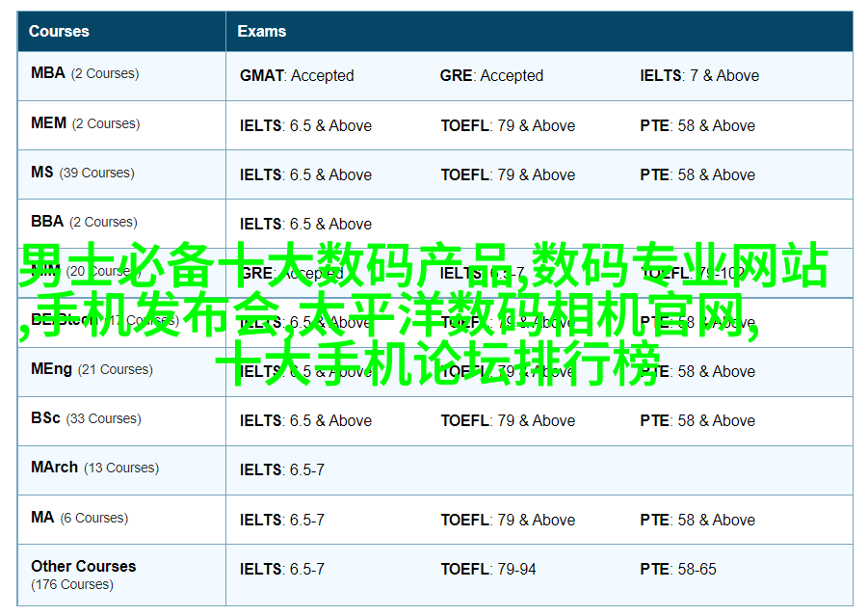Viewport: 868px width, 616px height.
Task: Click the TOEFL requirement in the MA row
Action: point(508,521)
